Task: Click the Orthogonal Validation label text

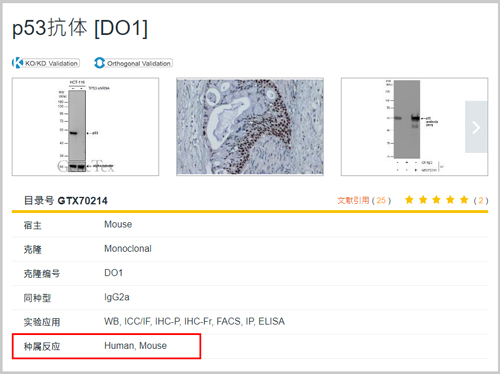Action: 139,63
